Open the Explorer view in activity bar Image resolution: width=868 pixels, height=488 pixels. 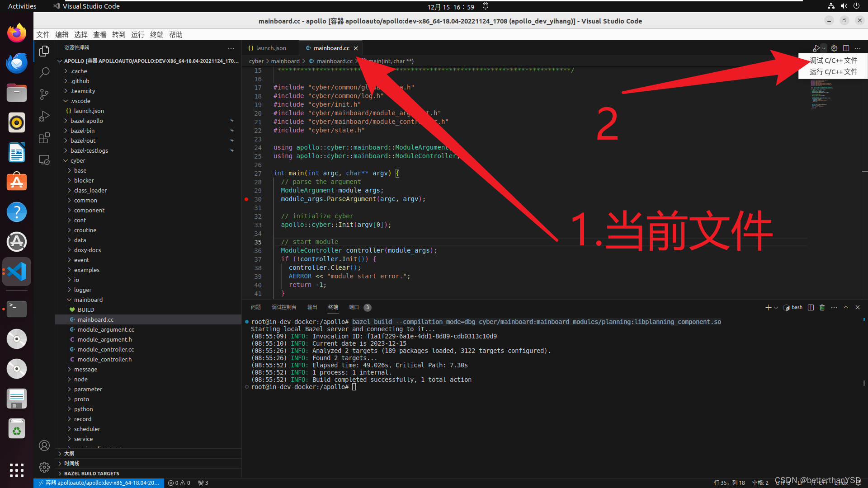pyautogui.click(x=44, y=51)
